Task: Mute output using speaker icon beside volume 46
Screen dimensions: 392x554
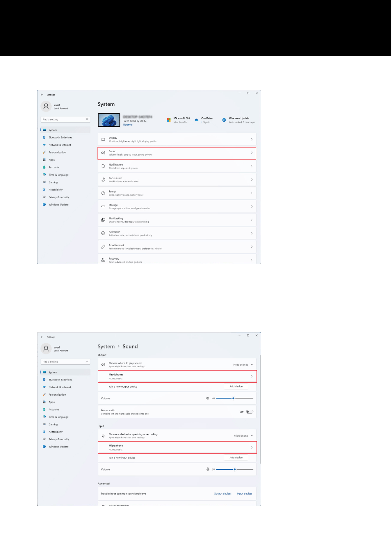Action: [208, 398]
